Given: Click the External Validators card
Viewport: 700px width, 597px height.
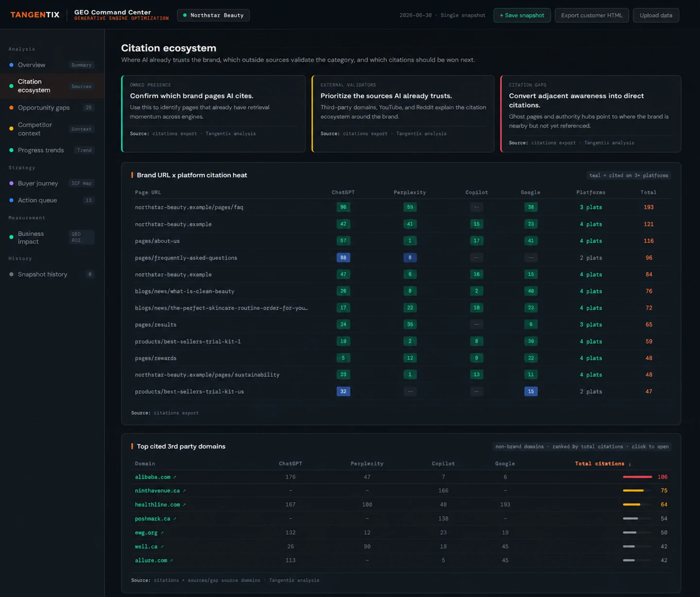Looking at the screenshot, I should (x=403, y=114).
